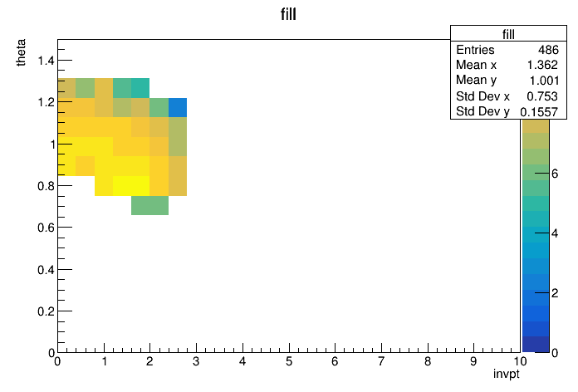This screenshot has width=578, height=392.
Task: Click the x-axis title "invpt"
Action: pyautogui.click(x=506, y=374)
